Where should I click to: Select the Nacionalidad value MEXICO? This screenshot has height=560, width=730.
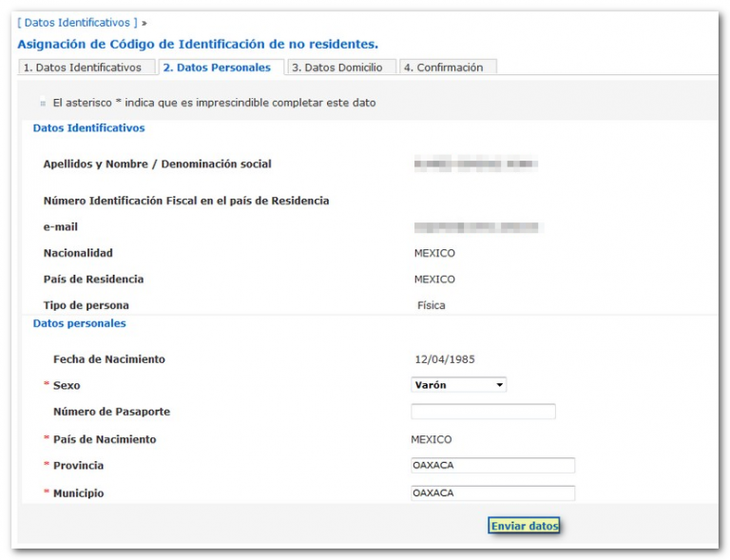[x=434, y=254]
